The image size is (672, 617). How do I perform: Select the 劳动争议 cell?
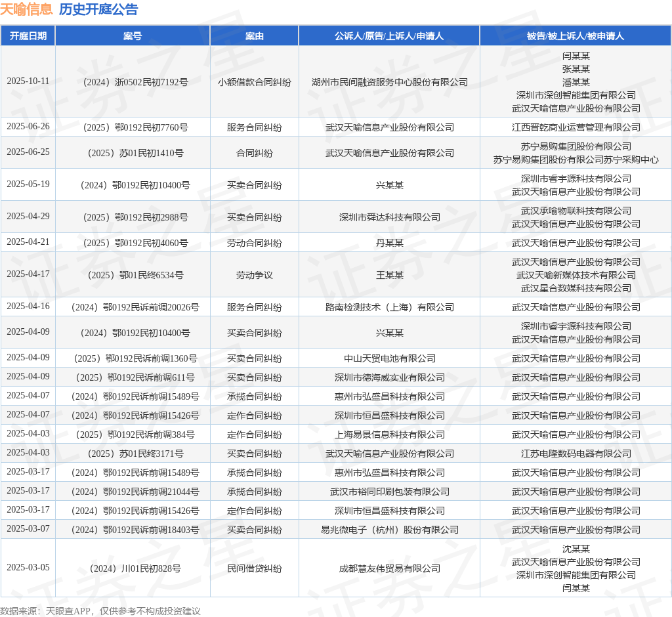(254, 275)
